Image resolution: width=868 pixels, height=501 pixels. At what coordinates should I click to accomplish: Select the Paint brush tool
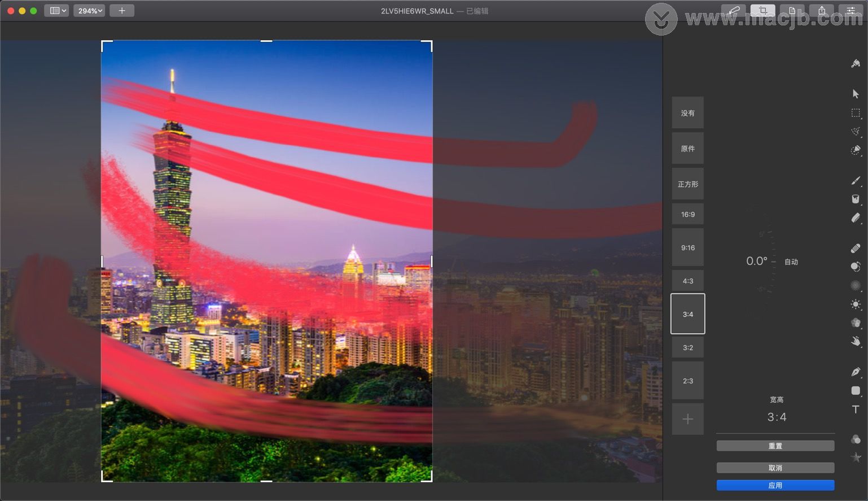[856, 181]
